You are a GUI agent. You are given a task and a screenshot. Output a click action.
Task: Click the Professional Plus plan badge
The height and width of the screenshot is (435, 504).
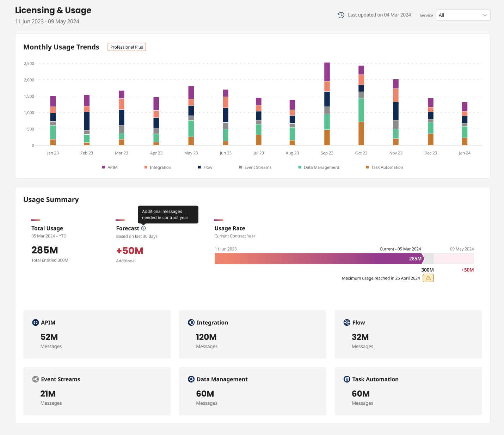pos(127,47)
